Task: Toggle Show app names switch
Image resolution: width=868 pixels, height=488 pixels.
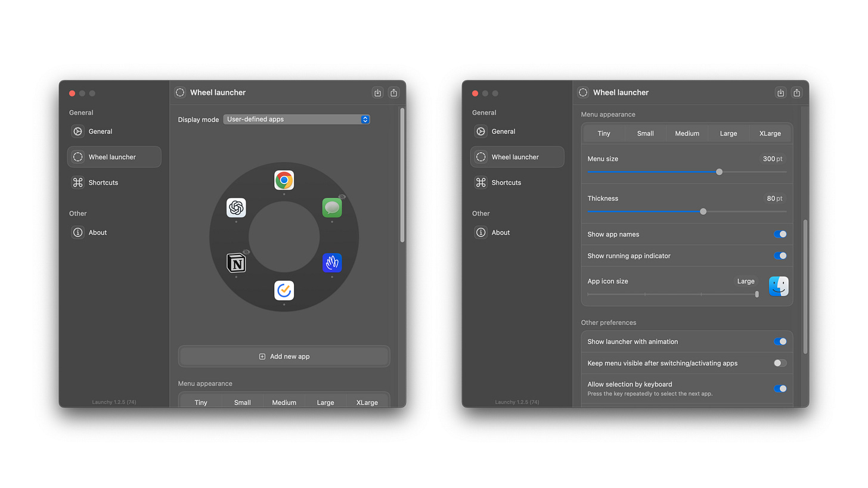Action: point(780,234)
